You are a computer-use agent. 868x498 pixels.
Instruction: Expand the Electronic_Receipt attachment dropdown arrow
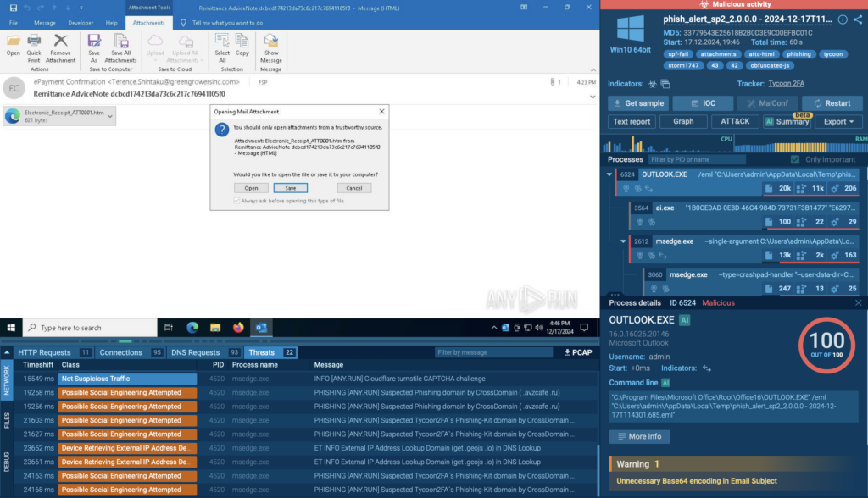[111, 117]
